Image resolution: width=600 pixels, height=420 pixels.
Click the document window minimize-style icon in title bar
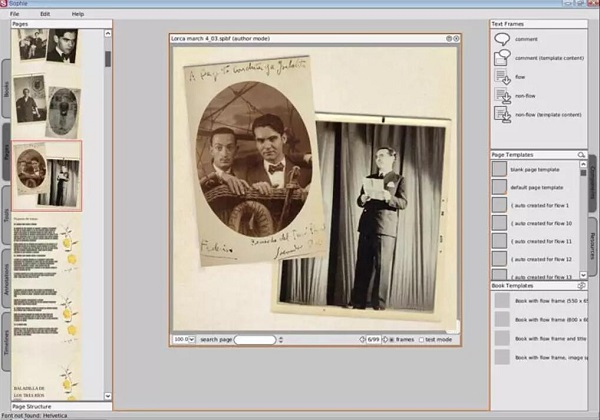(x=449, y=39)
